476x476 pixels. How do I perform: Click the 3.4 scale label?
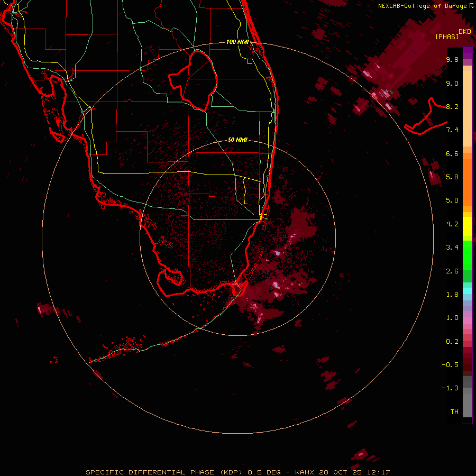[452, 248]
